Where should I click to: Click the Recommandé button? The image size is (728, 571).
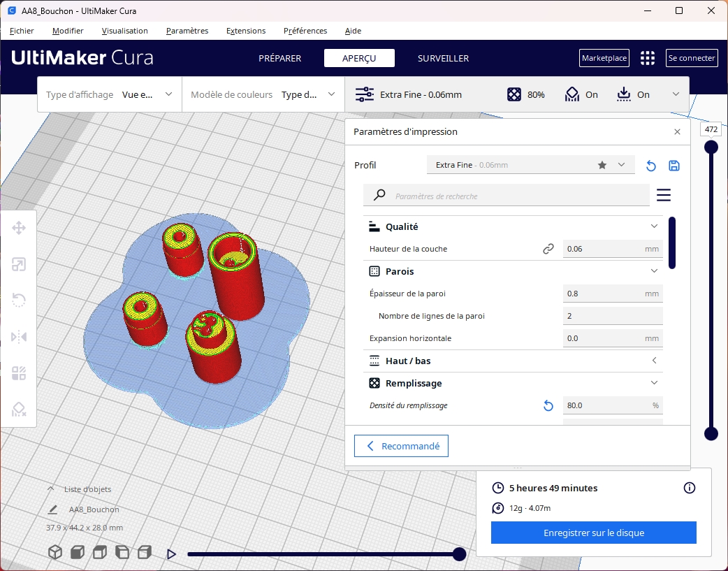coord(401,446)
